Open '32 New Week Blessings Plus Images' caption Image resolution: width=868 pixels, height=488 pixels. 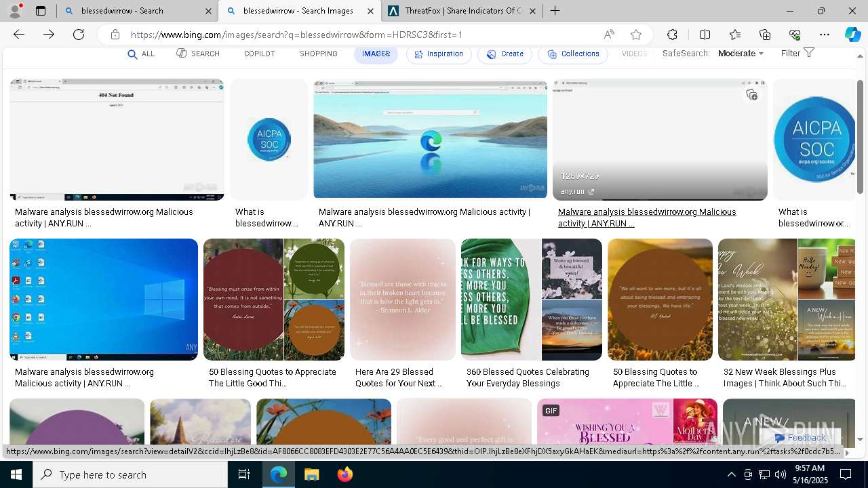[785, 378]
